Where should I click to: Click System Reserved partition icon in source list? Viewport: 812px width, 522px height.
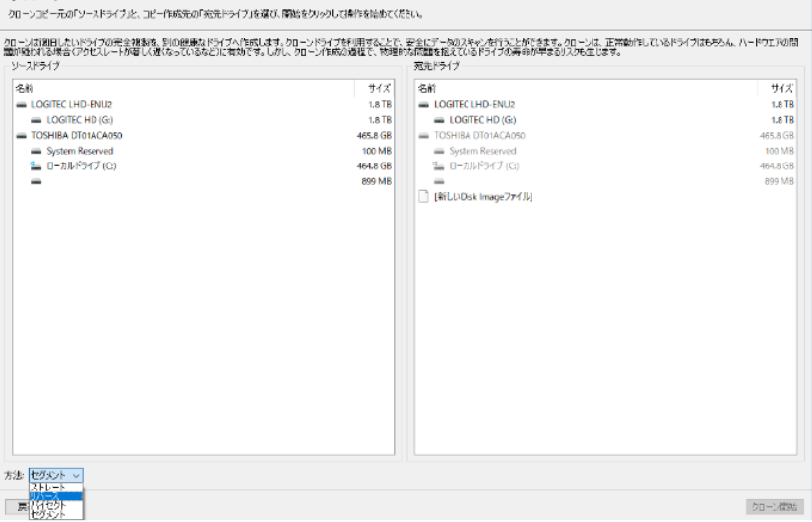[x=37, y=151]
